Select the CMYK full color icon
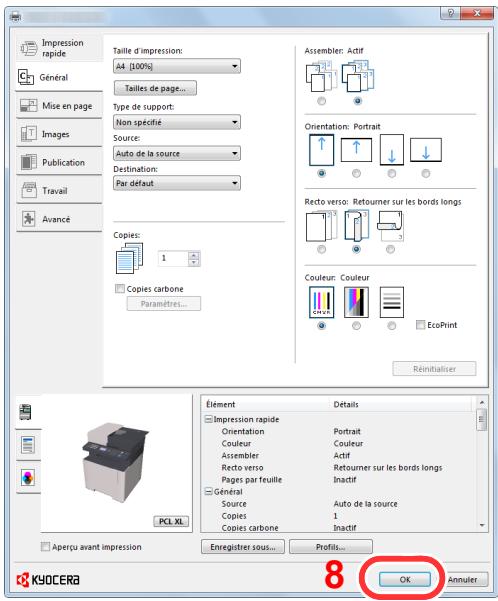The height and width of the screenshot is (601, 498). click(x=321, y=302)
